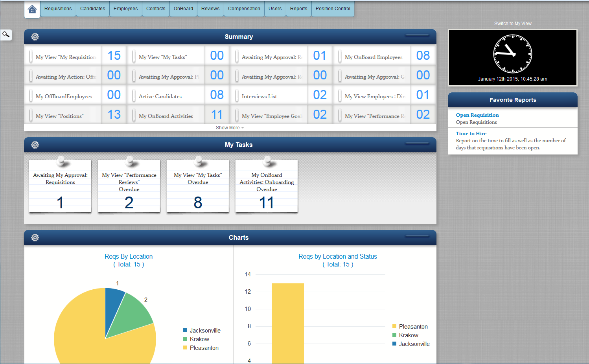Screen dimensions: 589x364
Task: Open the Contacts tab
Action: [156, 9]
